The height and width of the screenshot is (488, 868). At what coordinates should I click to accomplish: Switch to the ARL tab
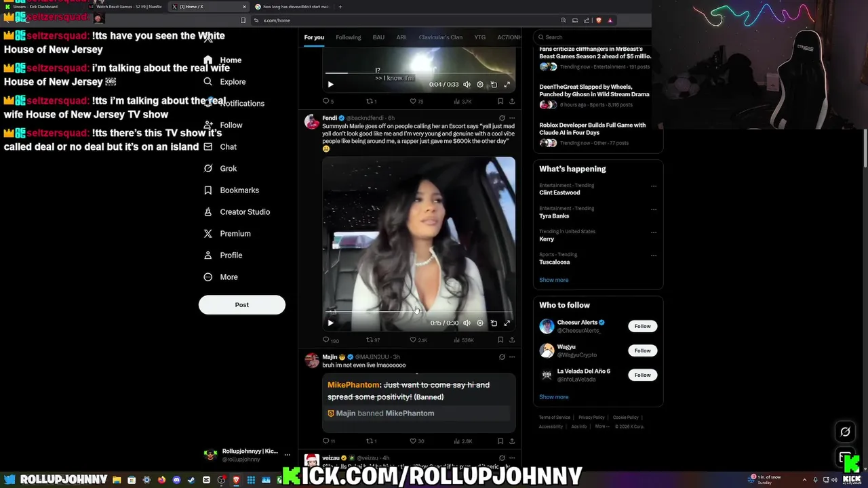(x=401, y=37)
